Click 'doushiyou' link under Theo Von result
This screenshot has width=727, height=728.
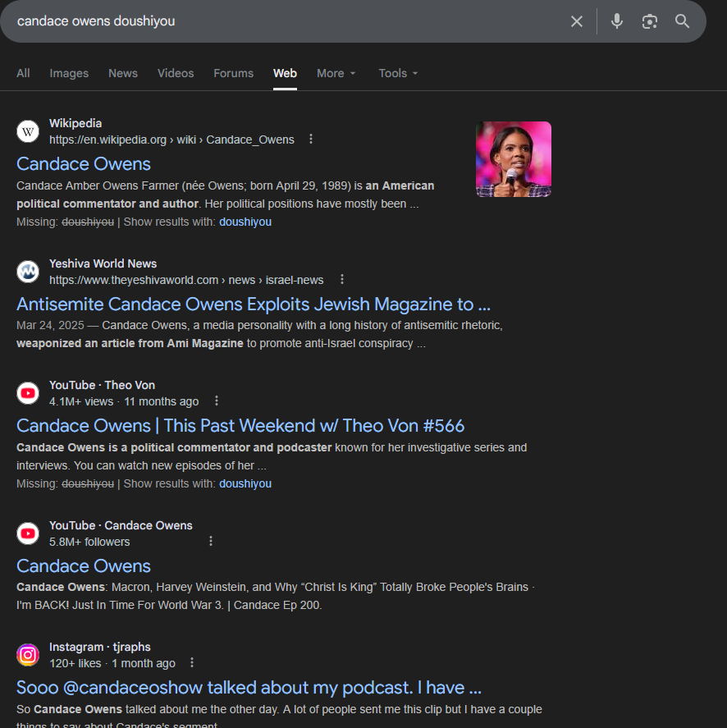pyautogui.click(x=245, y=483)
